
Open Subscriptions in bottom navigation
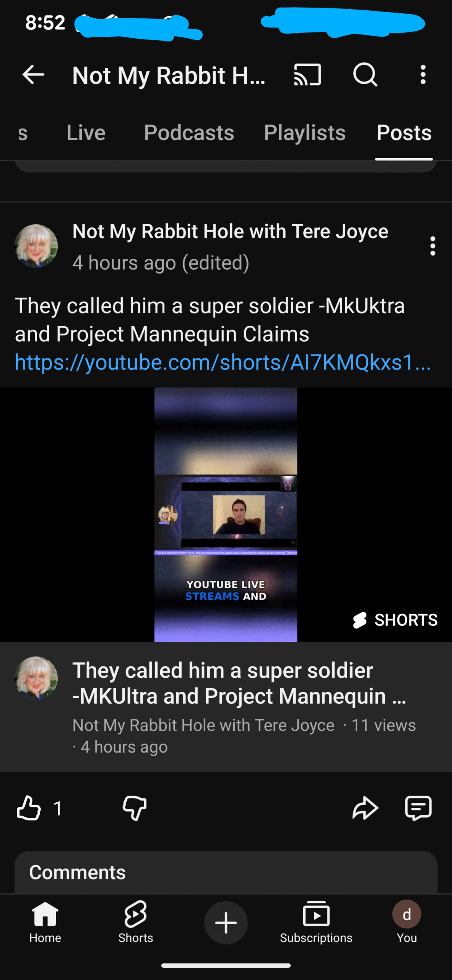[316, 923]
